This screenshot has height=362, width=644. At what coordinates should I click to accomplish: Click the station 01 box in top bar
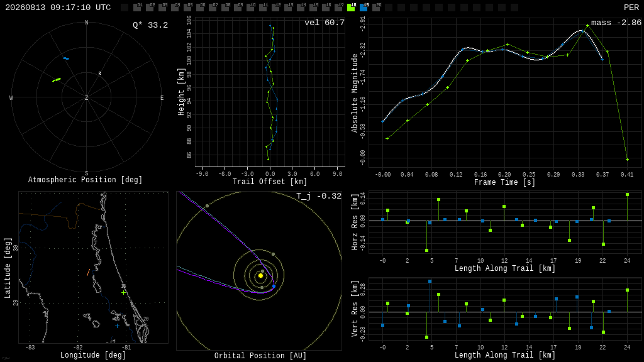click(137, 8)
